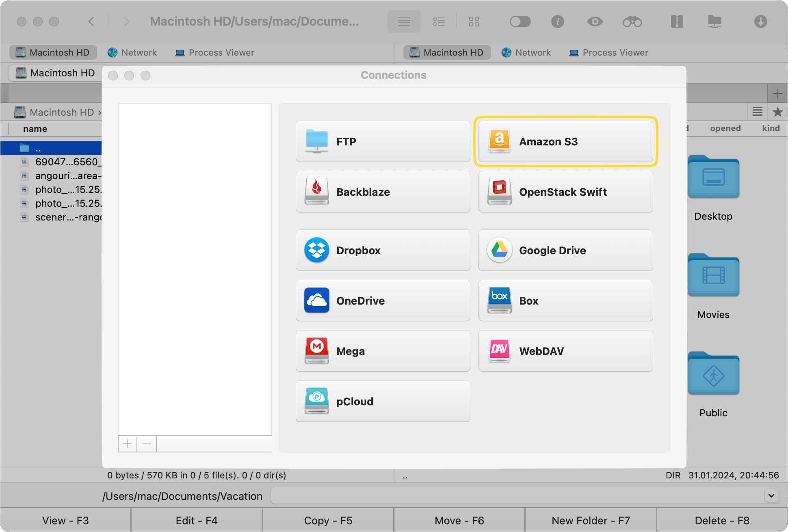Select the FTP connection type
This screenshot has height=532, width=788.
click(x=382, y=141)
